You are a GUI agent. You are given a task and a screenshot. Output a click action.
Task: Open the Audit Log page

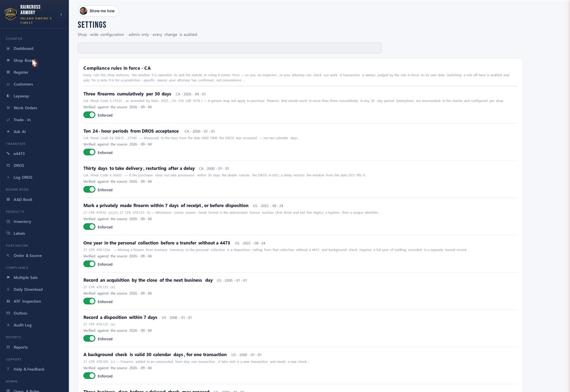[22, 325]
